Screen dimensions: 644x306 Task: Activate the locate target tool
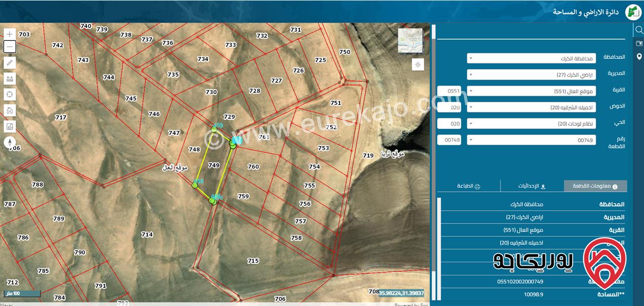(x=10, y=95)
